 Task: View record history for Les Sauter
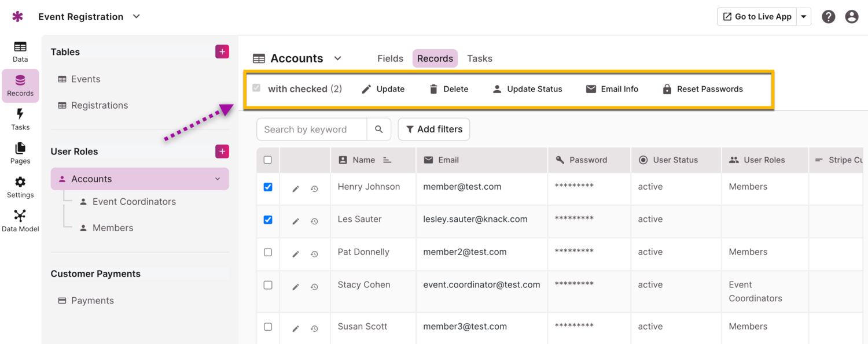click(314, 221)
